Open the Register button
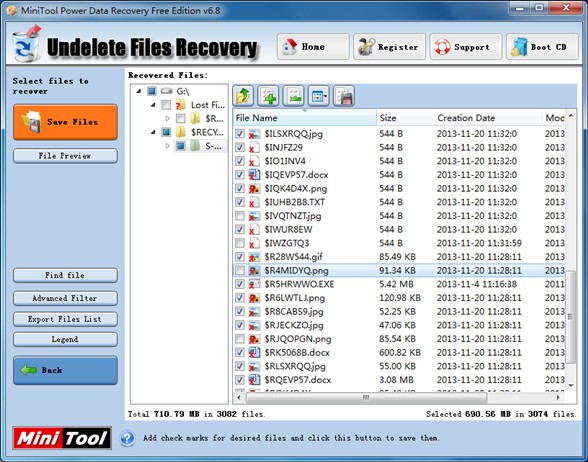The height and width of the screenshot is (462, 588). click(x=390, y=47)
